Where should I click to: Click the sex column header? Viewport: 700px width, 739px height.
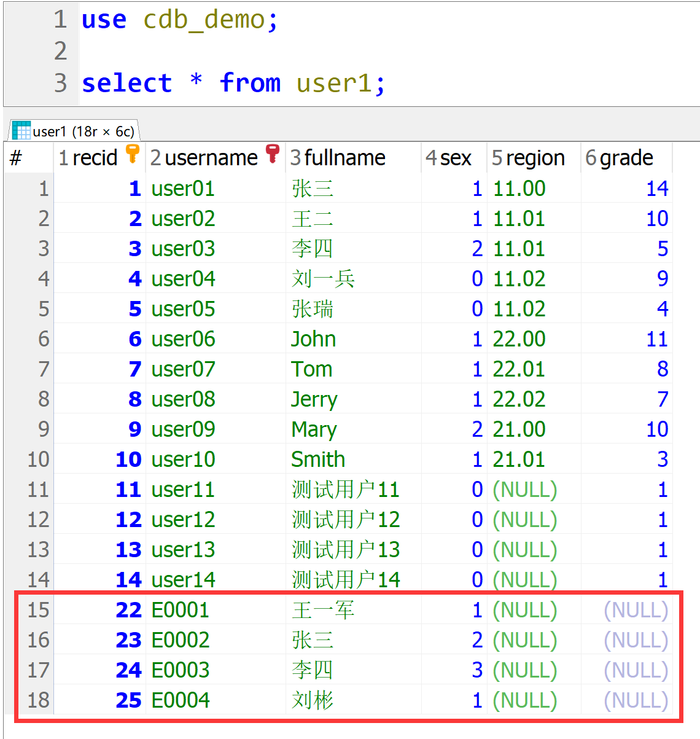click(455, 158)
